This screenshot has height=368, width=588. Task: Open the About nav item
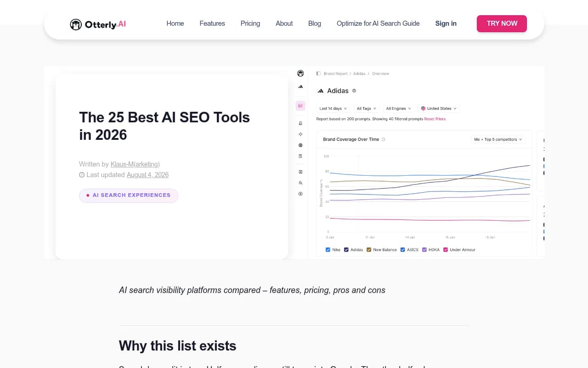pyautogui.click(x=284, y=23)
